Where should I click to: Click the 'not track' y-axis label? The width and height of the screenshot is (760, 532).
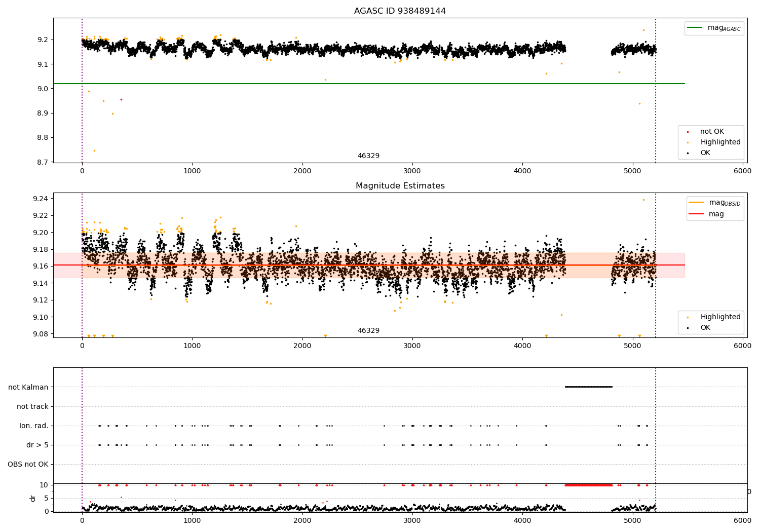tap(32, 406)
